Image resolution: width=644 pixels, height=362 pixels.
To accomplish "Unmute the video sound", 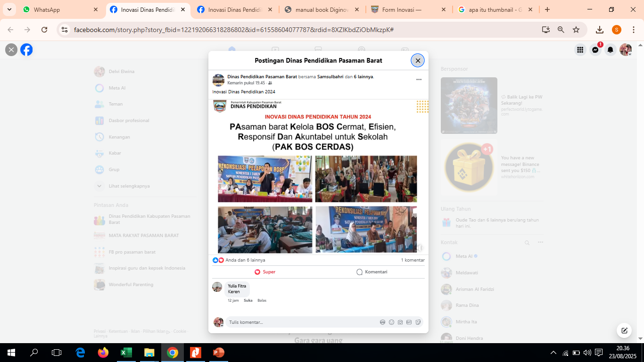I will 419,247.
